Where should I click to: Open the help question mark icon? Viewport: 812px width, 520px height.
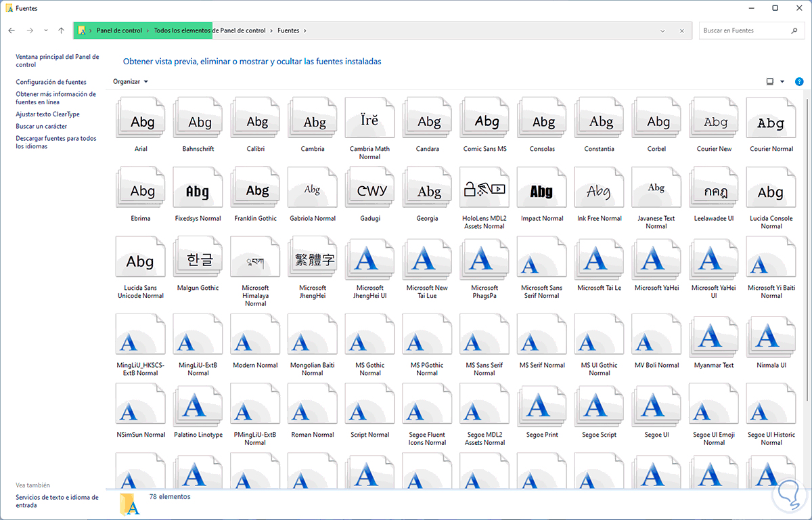799,82
